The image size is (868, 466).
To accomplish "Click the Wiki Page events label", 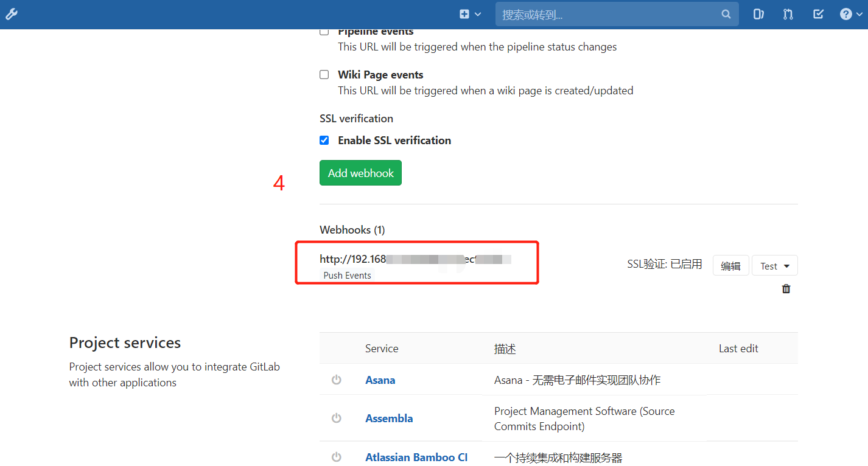I will tap(380, 75).
